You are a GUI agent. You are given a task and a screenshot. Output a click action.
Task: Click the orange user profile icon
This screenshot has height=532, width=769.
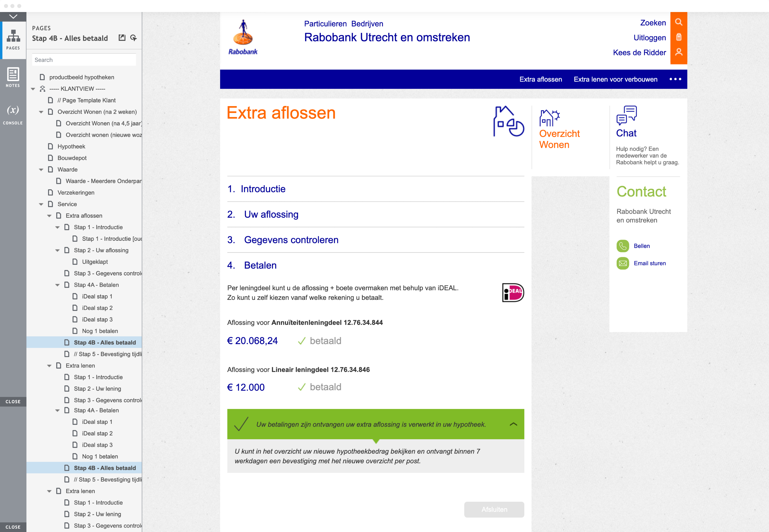point(678,52)
